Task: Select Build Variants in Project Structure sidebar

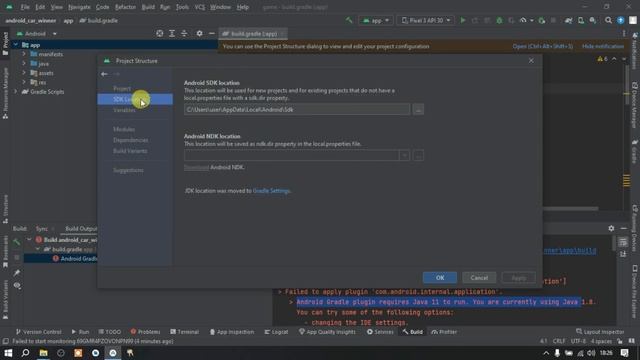Action: [130, 151]
